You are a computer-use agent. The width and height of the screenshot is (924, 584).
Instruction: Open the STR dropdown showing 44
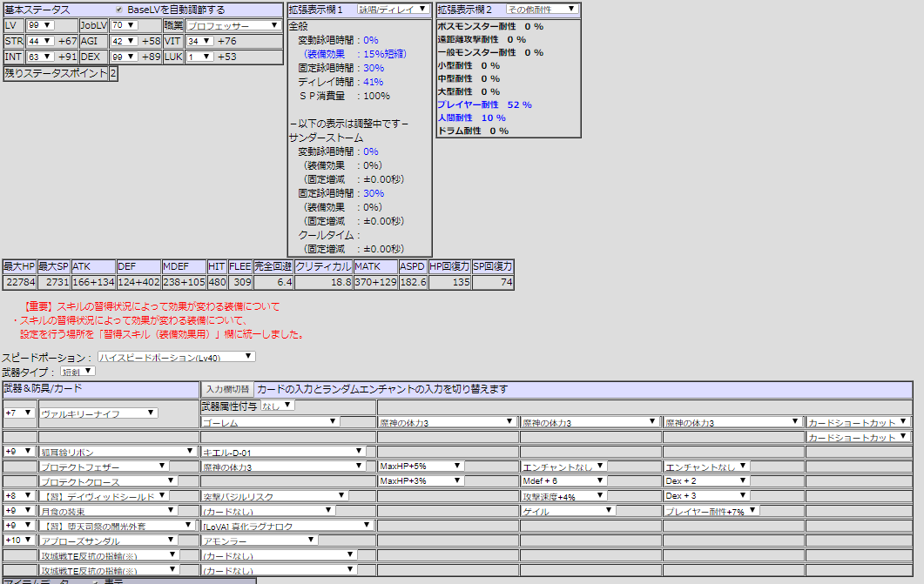click(40, 41)
